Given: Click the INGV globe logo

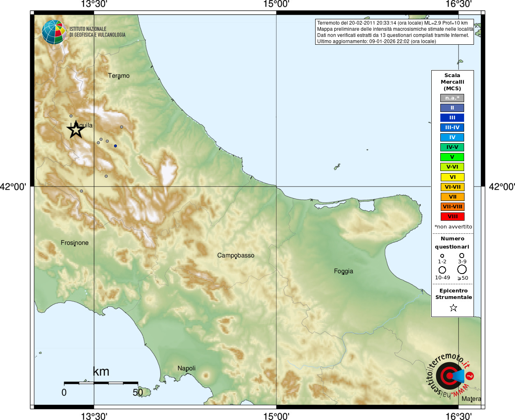Looking at the screenshot, I should pos(54,32).
